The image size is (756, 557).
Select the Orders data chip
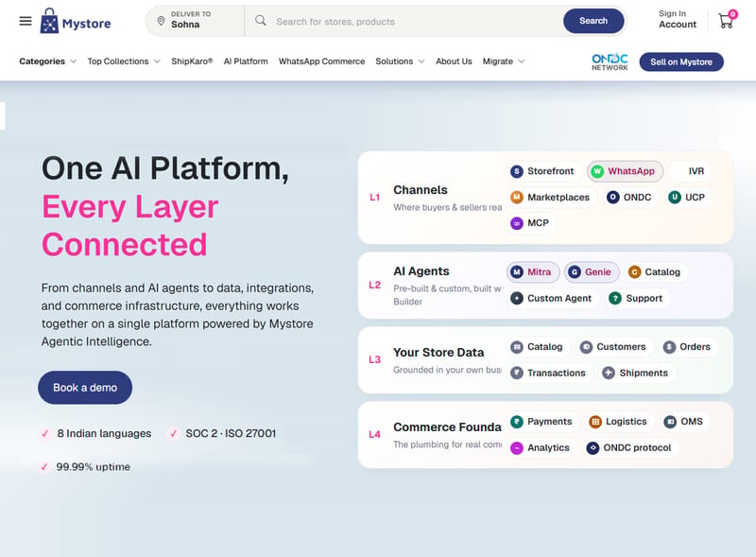click(688, 346)
